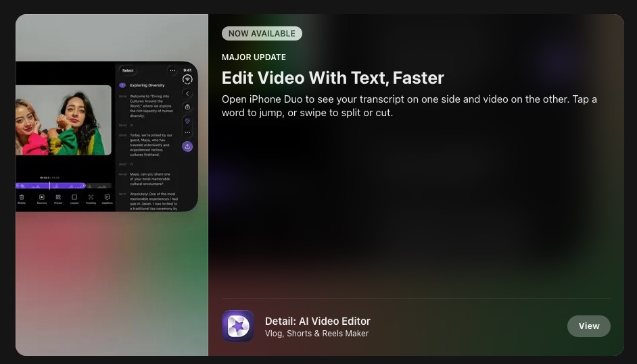Click the two women video thumbnail

(64, 120)
